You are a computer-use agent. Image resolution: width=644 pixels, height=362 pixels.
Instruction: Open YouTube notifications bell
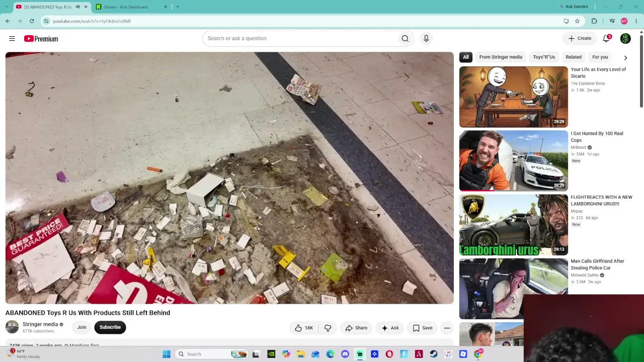pyautogui.click(x=607, y=38)
